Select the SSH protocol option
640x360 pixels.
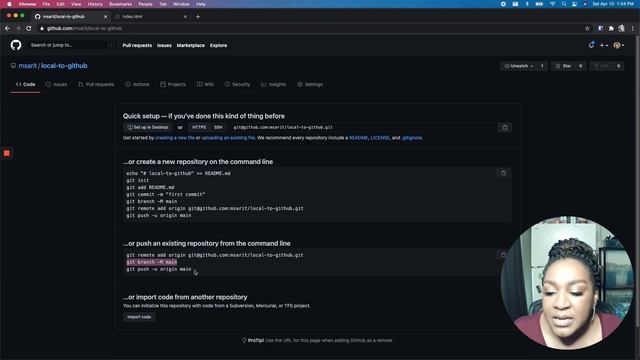(218, 127)
